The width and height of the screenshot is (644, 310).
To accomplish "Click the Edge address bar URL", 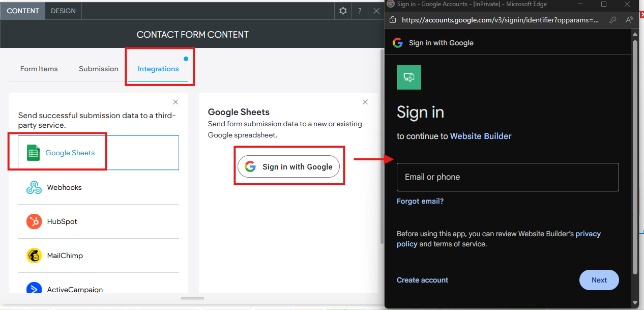I will (500, 20).
